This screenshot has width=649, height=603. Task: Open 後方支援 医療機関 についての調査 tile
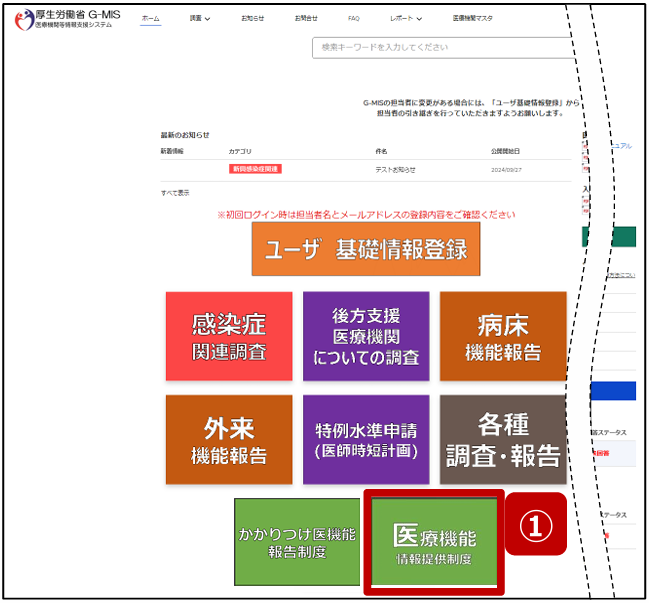(x=366, y=336)
